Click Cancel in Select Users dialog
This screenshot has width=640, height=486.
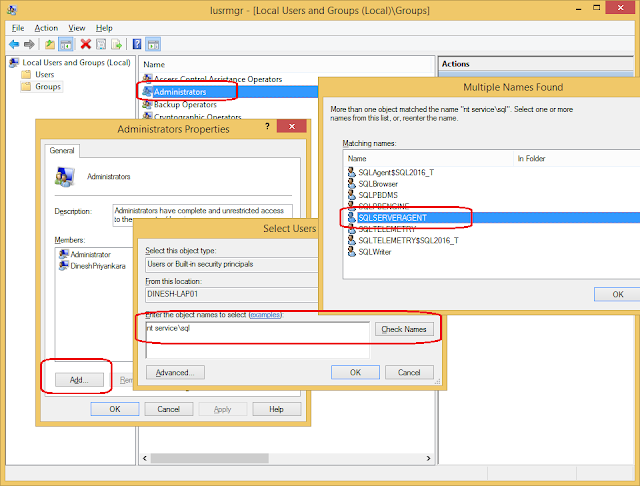click(409, 373)
